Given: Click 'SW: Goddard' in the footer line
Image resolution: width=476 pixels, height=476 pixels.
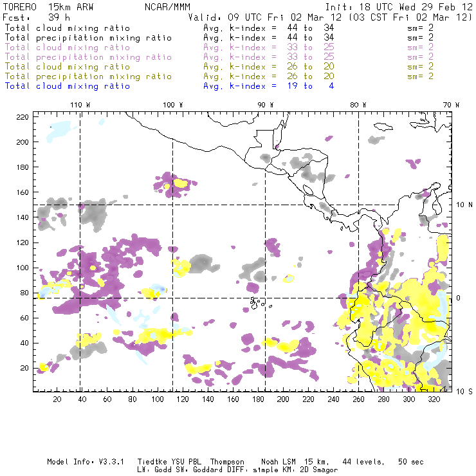Looking at the screenshot, I should point(199,470).
